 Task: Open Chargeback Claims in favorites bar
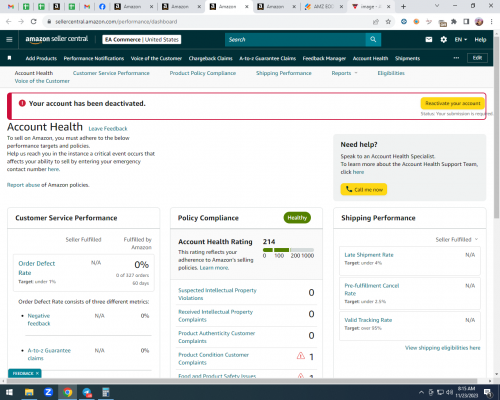click(x=210, y=58)
